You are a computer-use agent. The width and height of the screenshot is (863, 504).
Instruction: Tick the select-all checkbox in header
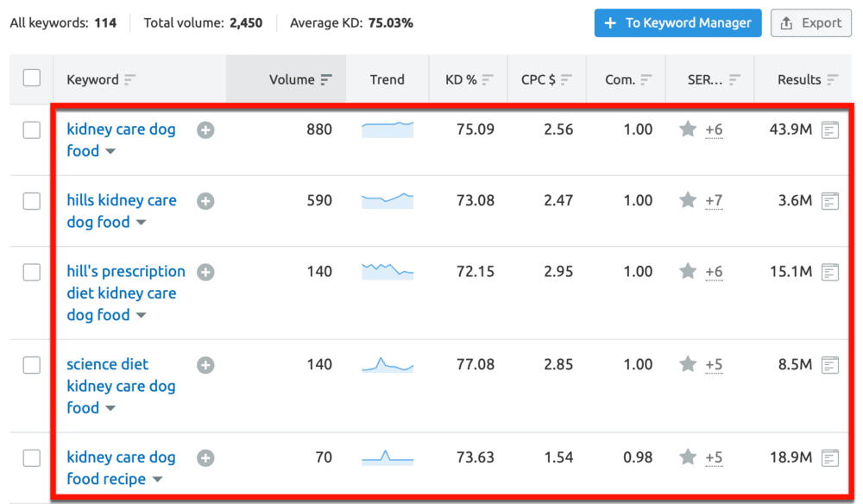pos(32,78)
